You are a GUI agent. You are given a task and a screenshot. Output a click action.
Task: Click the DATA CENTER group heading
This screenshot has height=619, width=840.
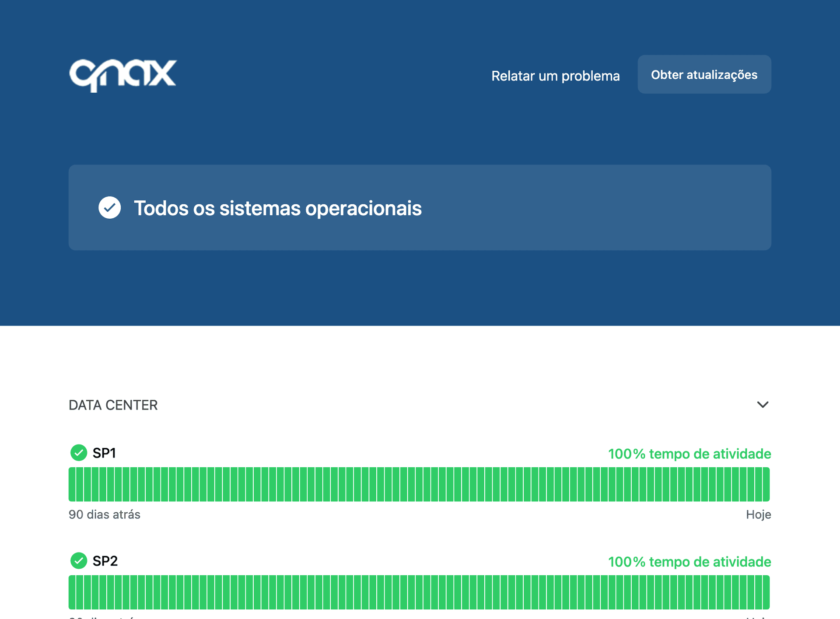[x=113, y=405]
